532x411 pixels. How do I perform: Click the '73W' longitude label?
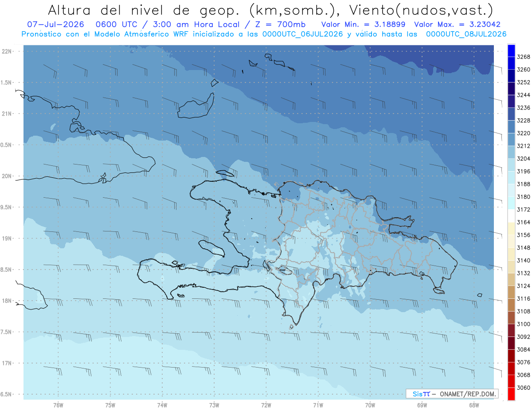pos(214,405)
